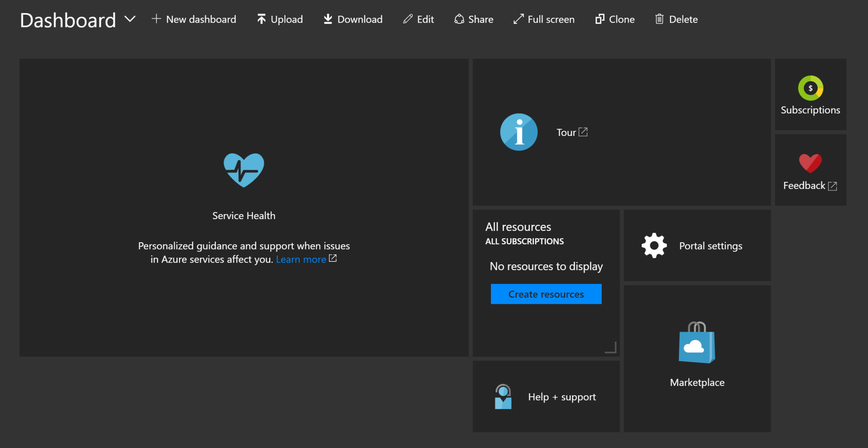Click the resize corner of the All resources tile

coord(611,347)
